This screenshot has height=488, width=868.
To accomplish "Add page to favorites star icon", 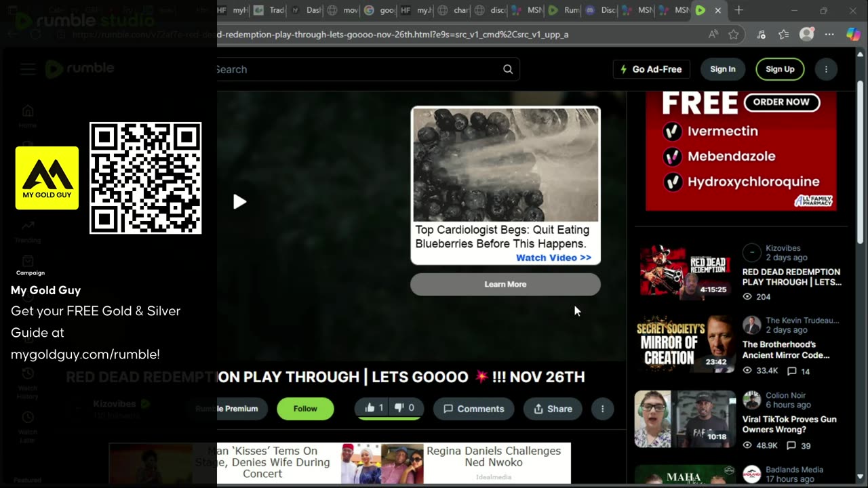I will click(733, 35).
